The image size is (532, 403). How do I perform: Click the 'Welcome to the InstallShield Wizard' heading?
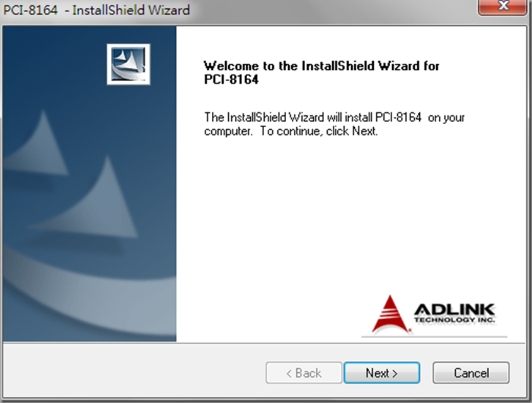coord(322,66)
